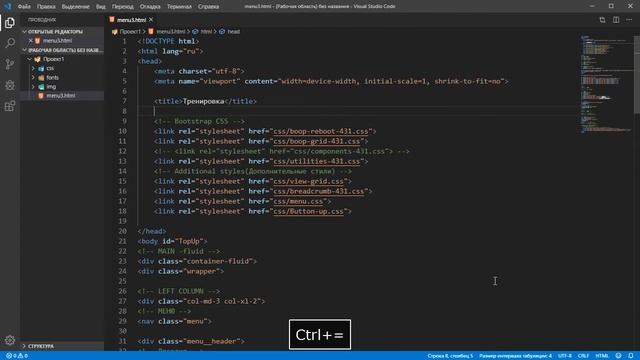Image resolution: width=640 pixels, height=360 pixels.
Task: Open notifications bell in status bar
Action: [631, 356]
